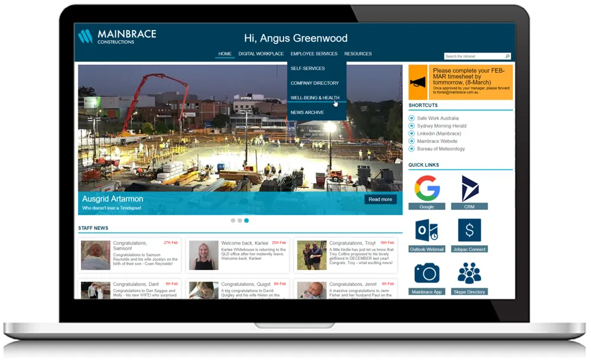Open the Outlook Webmail icon
Viewport: 591px width, 364px height.
[x=427, y=230]
